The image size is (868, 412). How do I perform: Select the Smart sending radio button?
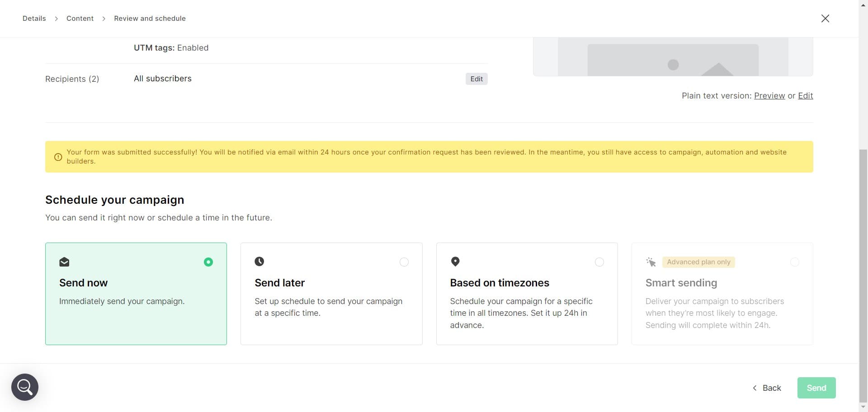pyautogui.click(x=794, y=262)
